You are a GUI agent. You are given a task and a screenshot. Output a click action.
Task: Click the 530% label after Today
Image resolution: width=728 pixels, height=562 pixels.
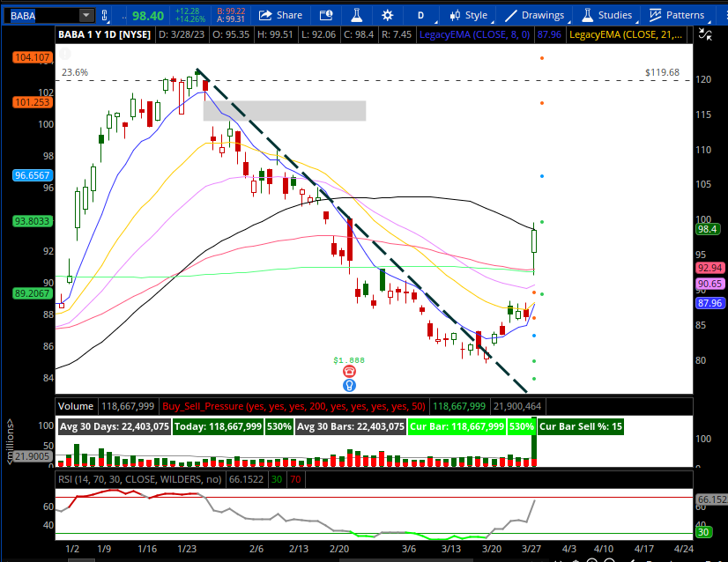coord(279,426)
